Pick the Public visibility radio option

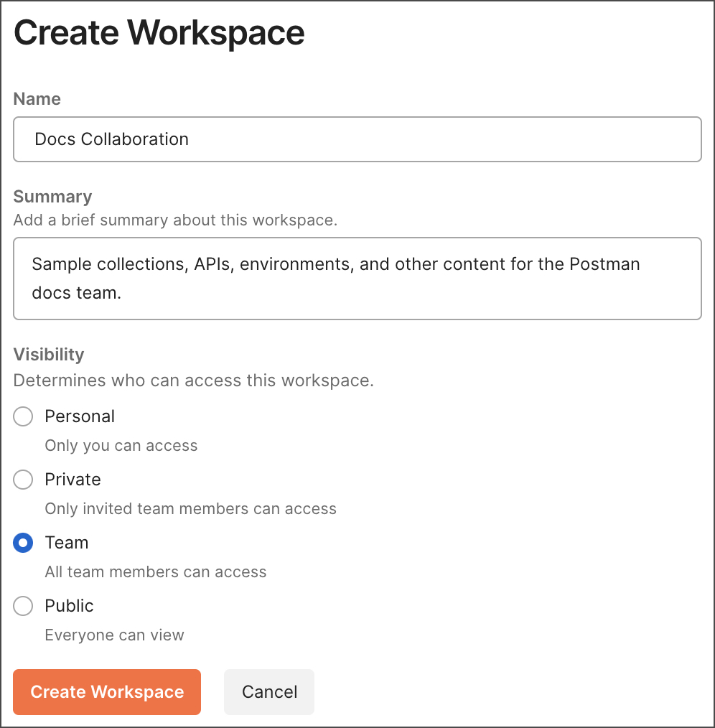click(x=23, y=606)
